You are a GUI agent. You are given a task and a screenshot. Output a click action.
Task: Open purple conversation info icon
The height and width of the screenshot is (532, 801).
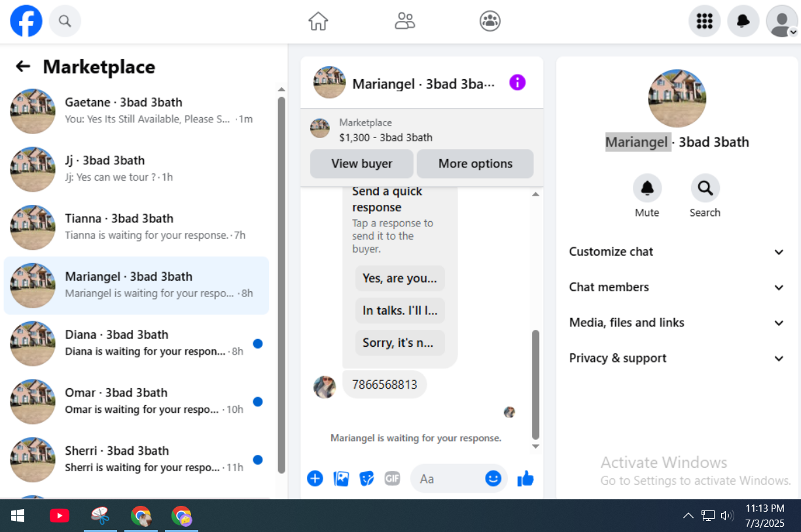coord(518,82)
